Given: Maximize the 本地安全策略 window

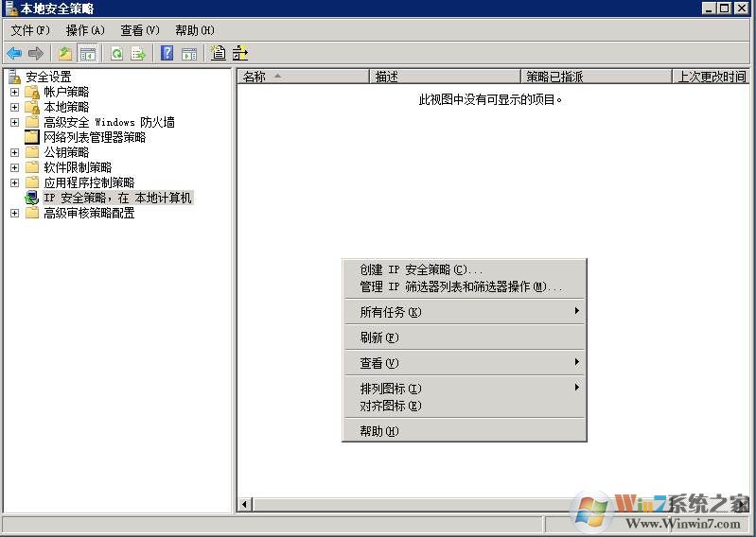Looking at the screenshot, I should (x=724, y=9).
